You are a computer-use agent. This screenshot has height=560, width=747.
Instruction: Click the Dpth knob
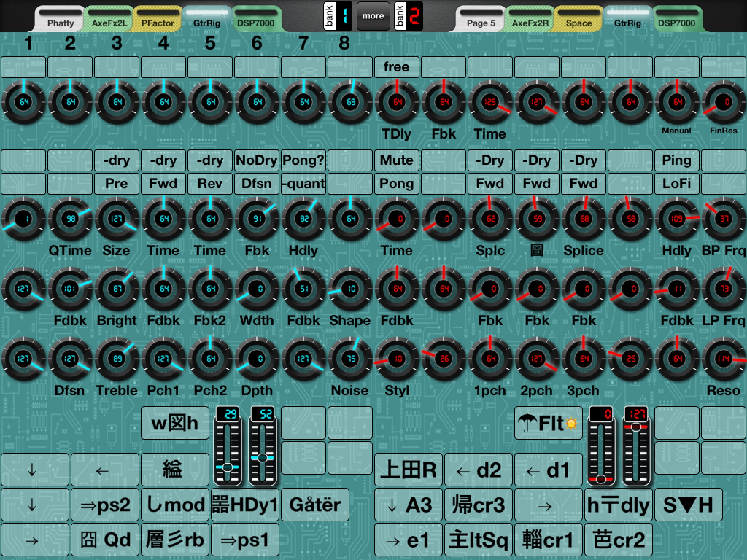pos(257,359)
